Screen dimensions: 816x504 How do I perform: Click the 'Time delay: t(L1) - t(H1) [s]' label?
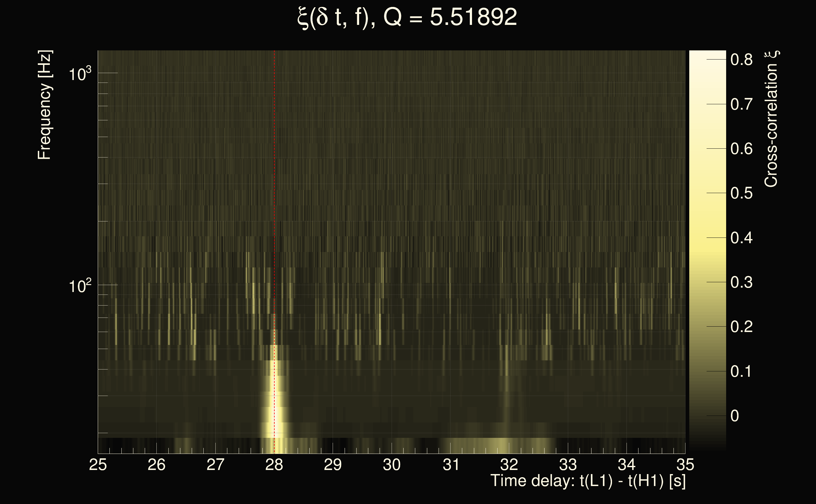tap(588, 481)
